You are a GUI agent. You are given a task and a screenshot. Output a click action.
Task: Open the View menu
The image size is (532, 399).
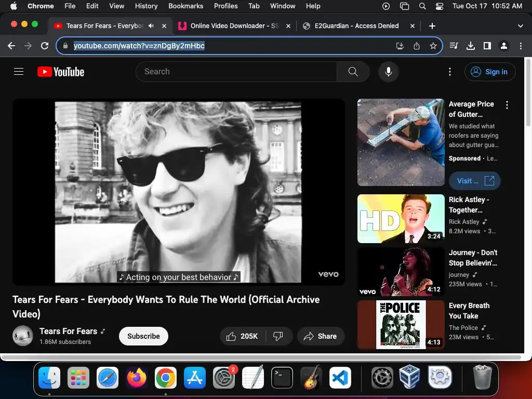(x=116, y=6)
